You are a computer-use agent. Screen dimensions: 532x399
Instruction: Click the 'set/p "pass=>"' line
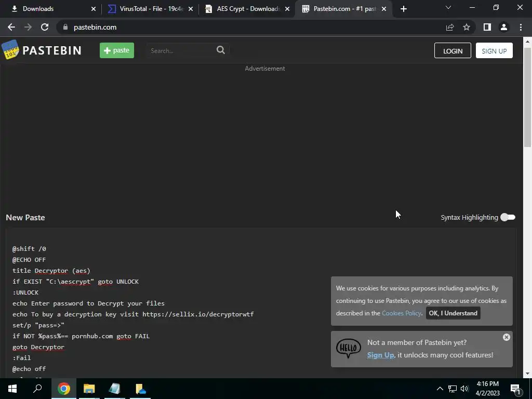tap(38, 325)
